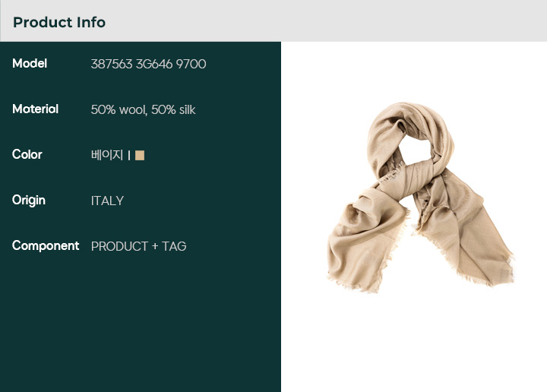The image size is (547, 392).
Task: Click the Material label
Action: (35, 109)
